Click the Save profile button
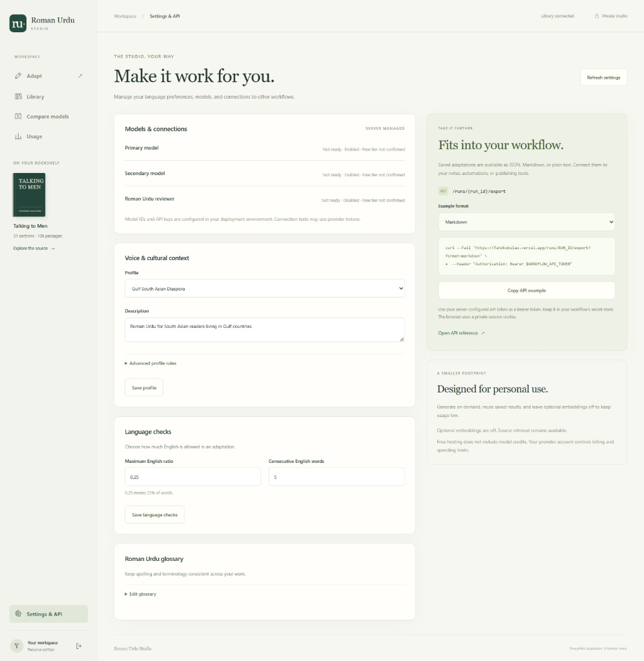 point(144,387)
